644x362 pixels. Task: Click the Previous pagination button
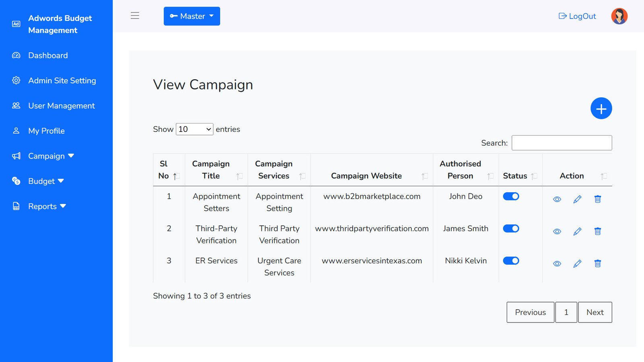(530, 312)
